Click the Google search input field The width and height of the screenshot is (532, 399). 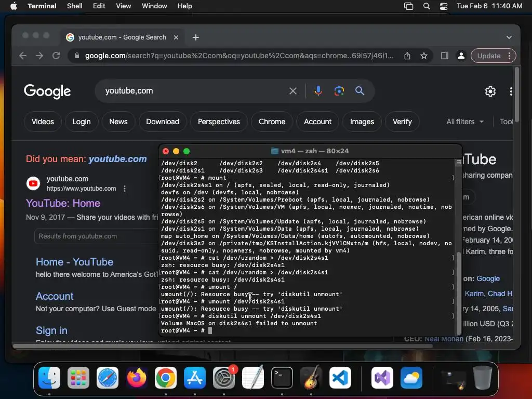(193, 91)
